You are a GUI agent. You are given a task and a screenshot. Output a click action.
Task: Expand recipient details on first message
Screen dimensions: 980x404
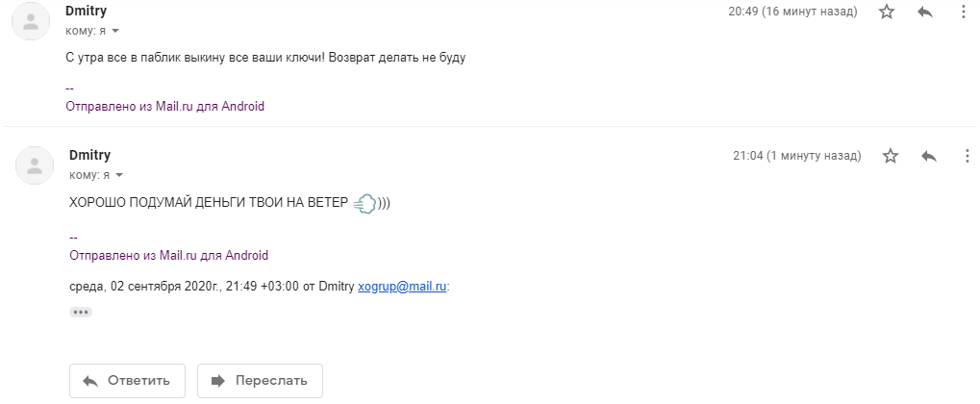115,32
